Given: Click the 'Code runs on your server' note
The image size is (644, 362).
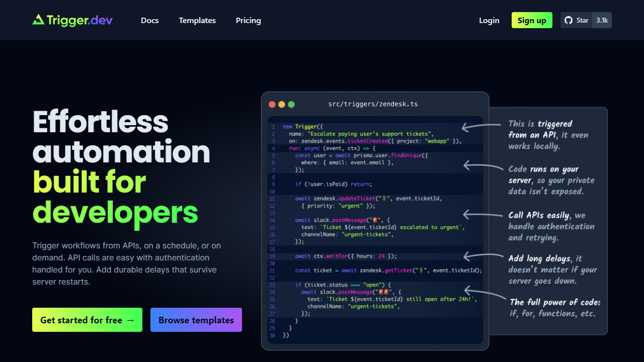Looking at the screenshot, I should pyautogui.click(x=551, y=180).
